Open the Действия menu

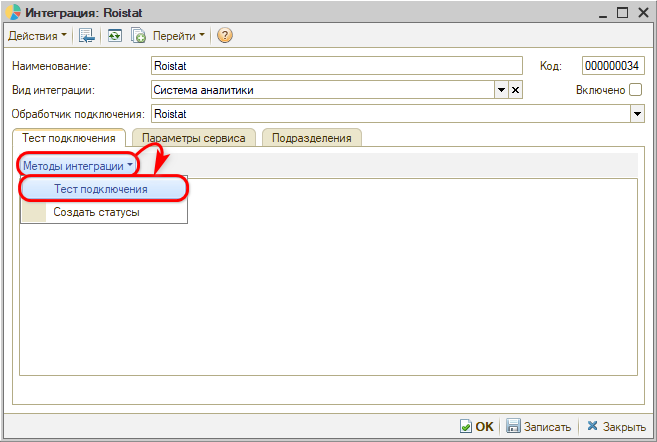[37, 36]
